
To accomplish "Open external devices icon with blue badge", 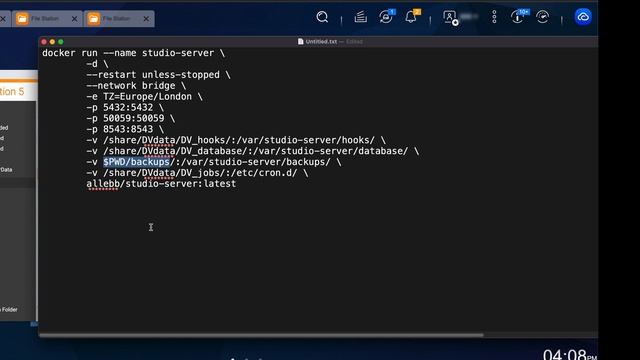I will (386, 17).
